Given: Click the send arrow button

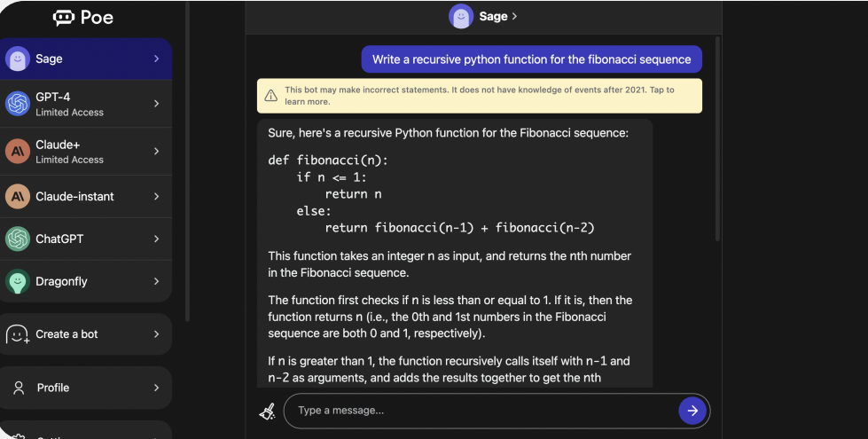Looking at the screenshot, I should click(x=692, y=411).
